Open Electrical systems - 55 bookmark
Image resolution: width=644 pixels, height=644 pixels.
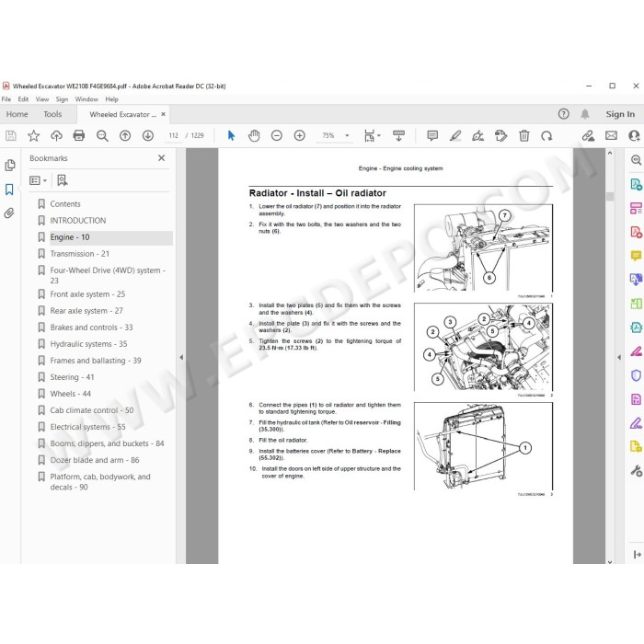(87, 427)
